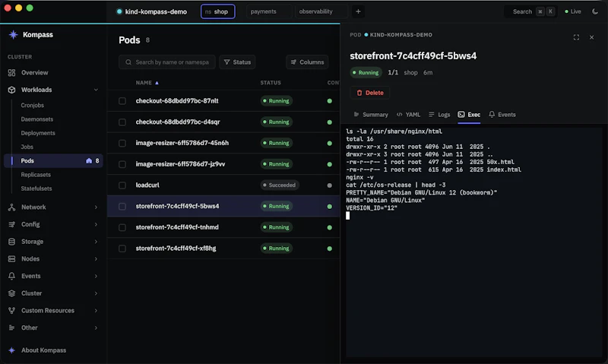Click the magnifier icon in pod search

point(128,62)
